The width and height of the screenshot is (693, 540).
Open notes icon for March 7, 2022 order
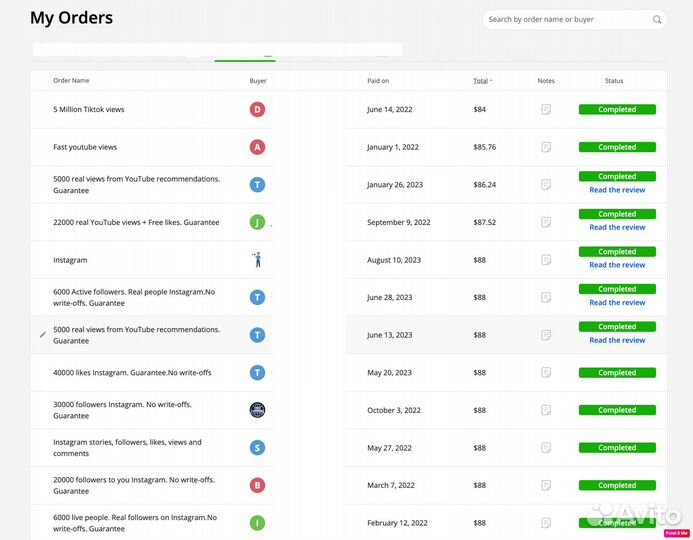(x=546, y=485)
